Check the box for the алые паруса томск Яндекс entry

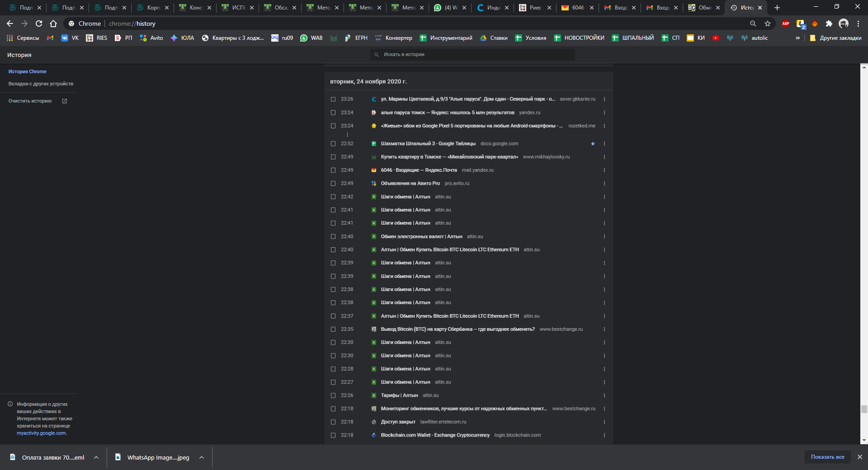tap(333, 113)
